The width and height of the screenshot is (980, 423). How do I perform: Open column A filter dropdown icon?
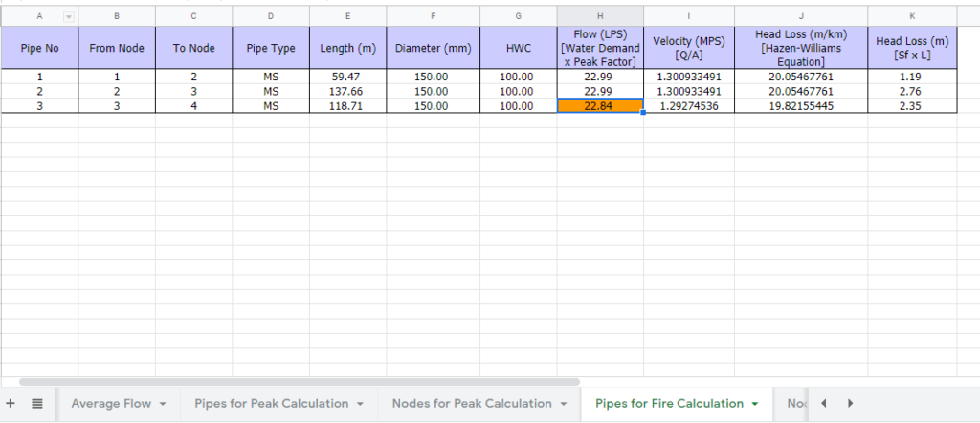point(69,17)
